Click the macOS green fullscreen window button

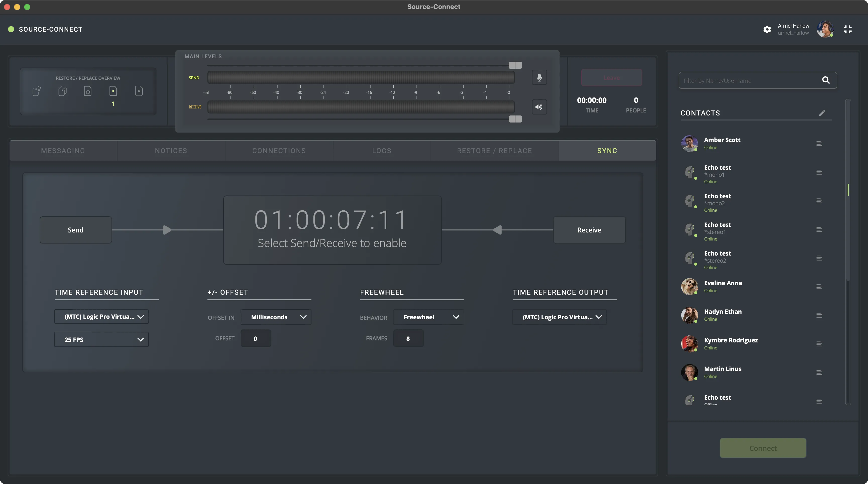(x=27, y=7)
